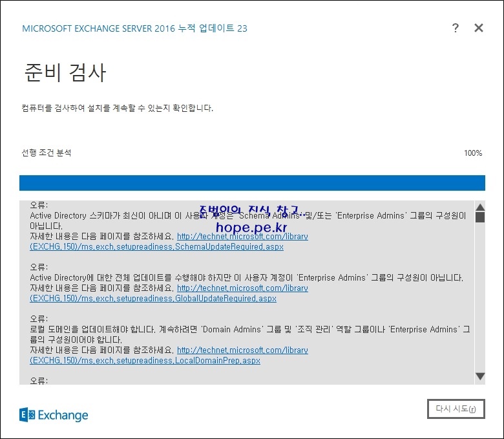
Task: Click the error line about Active Directory 스키마가 최신이 아니며
Action: click(248, 220)
